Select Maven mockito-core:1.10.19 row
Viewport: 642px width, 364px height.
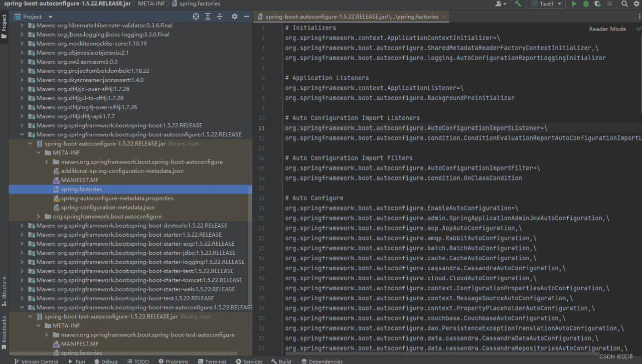[130, 43]
